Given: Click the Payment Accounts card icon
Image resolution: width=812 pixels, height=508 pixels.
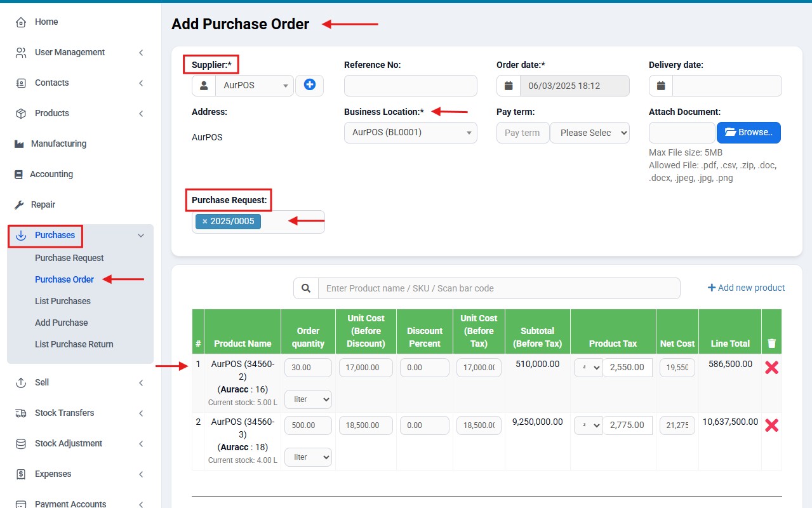Looking at the screenshot, I should (x=21, y=504).
